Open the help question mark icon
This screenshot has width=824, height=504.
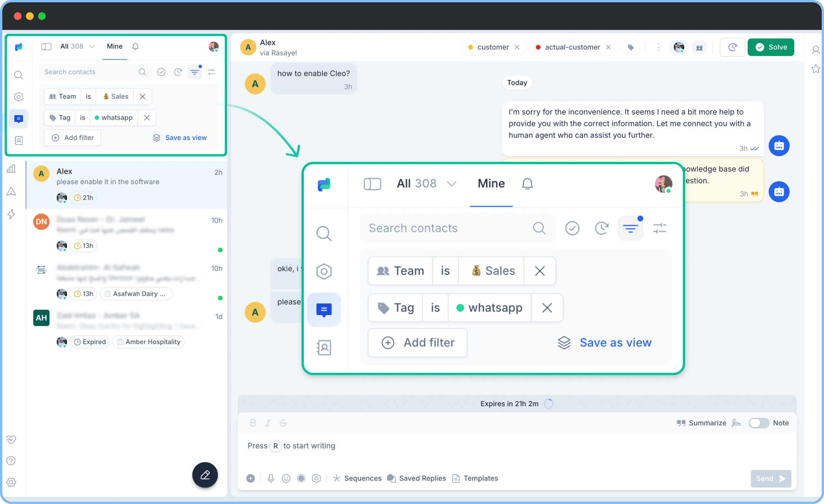[12, 461]
